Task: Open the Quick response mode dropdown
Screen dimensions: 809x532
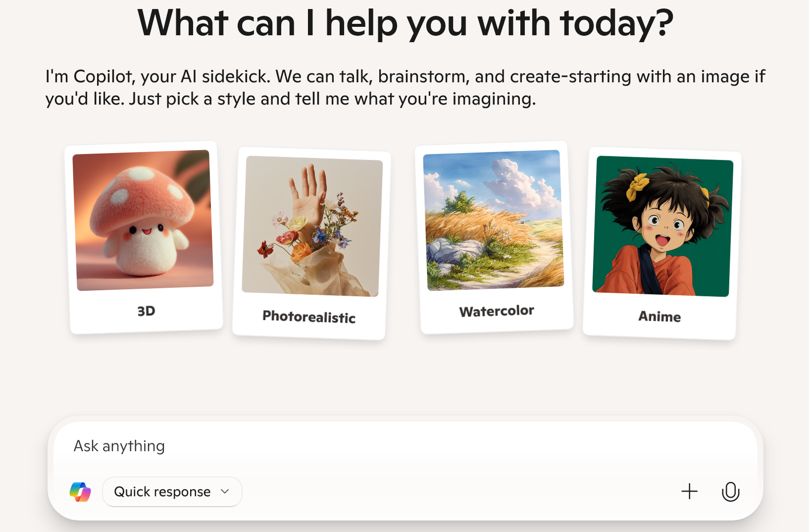Action: [172, 492]
